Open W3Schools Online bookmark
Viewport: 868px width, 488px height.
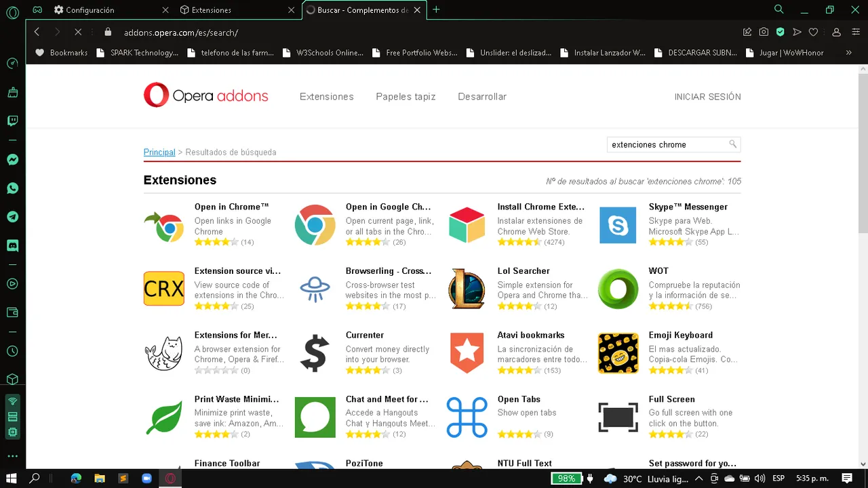[323, 52]
